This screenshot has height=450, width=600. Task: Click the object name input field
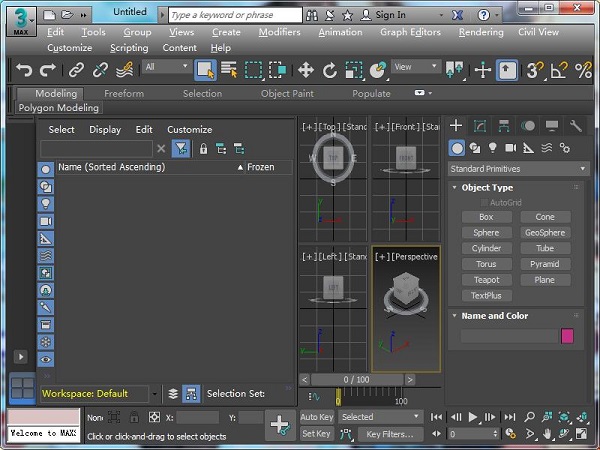point(509,336)
